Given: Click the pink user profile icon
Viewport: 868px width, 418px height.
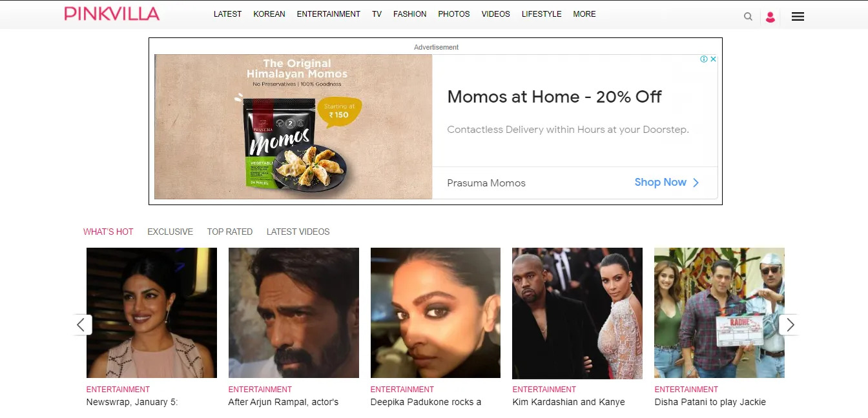Looking at the screenshot, I should pos(770,17).
